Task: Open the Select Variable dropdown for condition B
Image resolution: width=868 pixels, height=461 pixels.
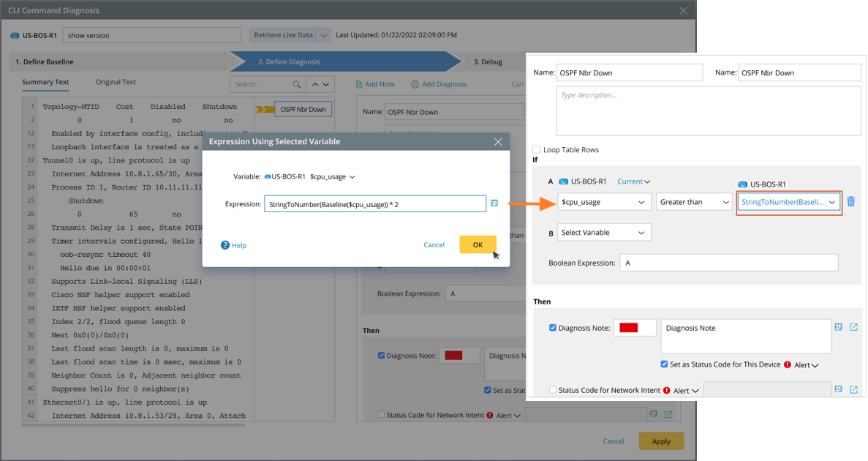Action: [x=604, y=233]
